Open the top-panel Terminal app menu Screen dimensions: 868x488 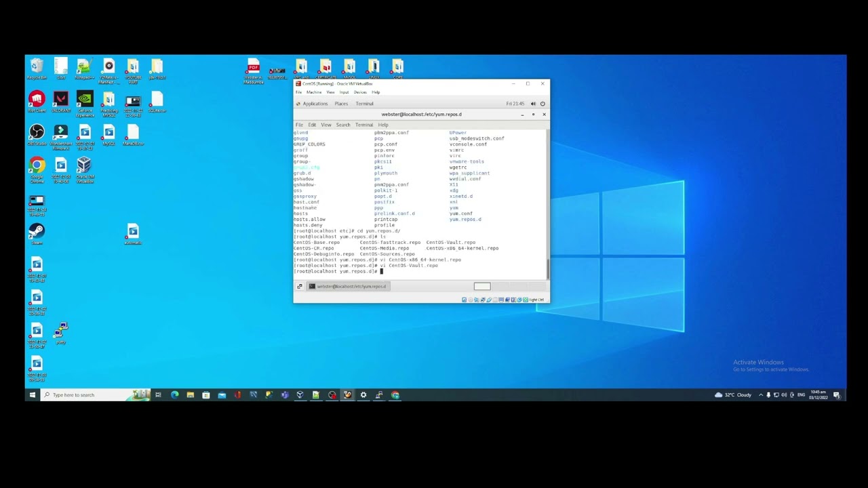(365, 104)
